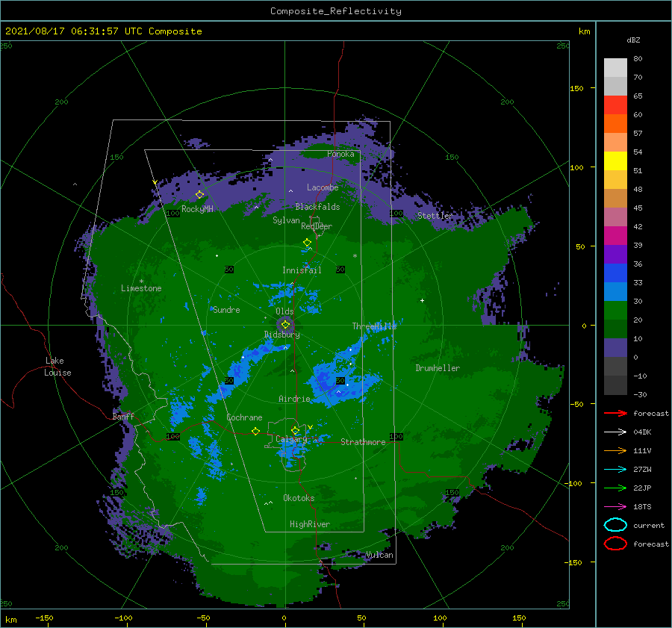The width and height of the screenshot is (672, 628).
Task: Click the yellow diamond marker below RedDeer
Action: (x=307, y=243)
